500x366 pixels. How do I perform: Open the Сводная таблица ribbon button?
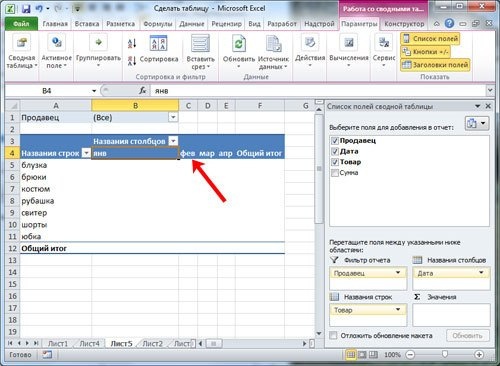point(22,51)
